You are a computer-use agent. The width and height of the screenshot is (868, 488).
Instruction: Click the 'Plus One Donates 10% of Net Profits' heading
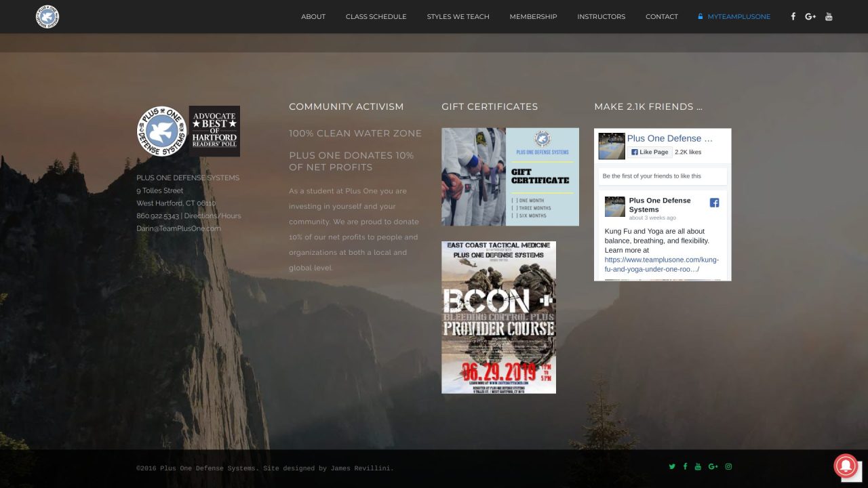pos(351,161)
